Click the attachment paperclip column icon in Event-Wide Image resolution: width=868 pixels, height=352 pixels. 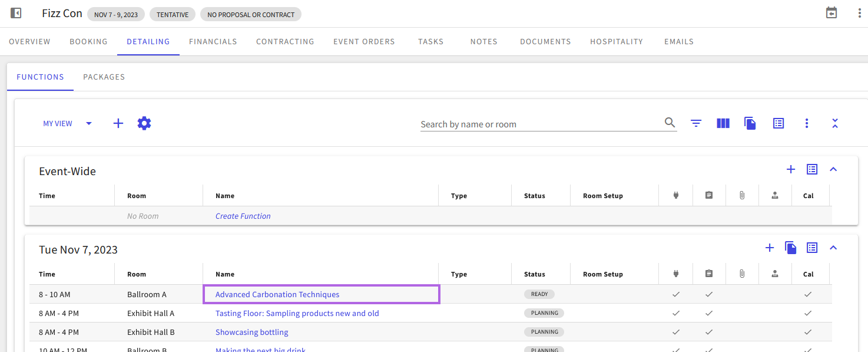tap(742, 195)
